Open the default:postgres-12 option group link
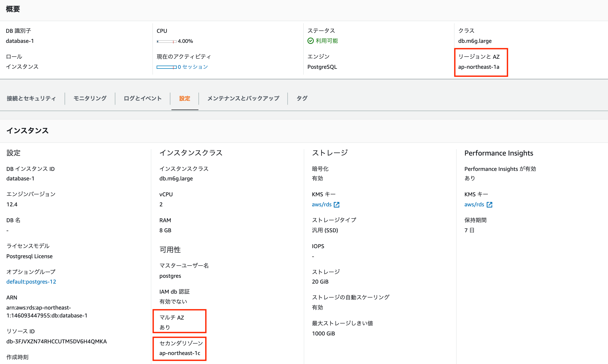 (x=31, y=281)
